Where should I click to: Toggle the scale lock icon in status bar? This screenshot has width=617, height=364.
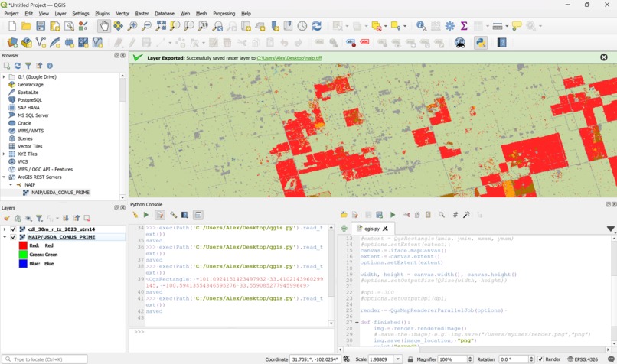[410, 359]
